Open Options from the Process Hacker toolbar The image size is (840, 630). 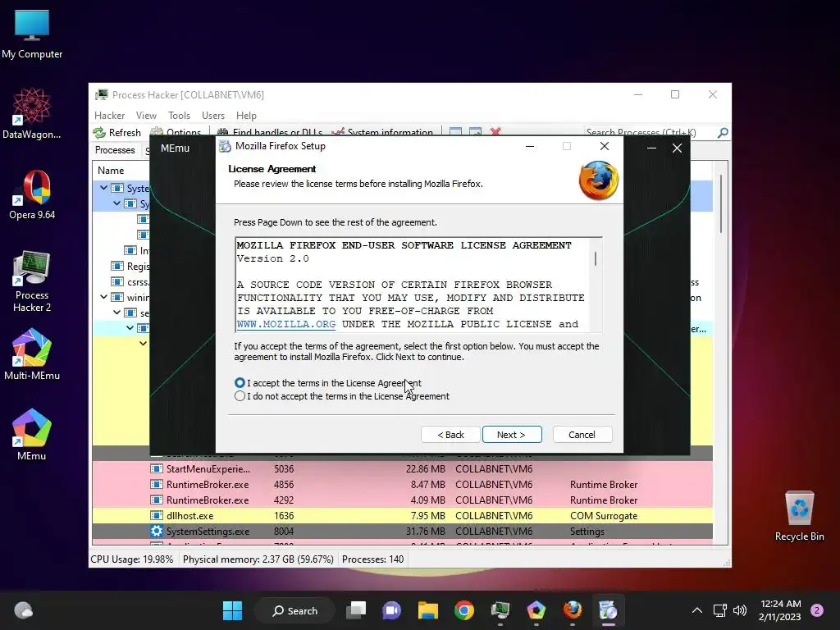(x=176, y=132)
